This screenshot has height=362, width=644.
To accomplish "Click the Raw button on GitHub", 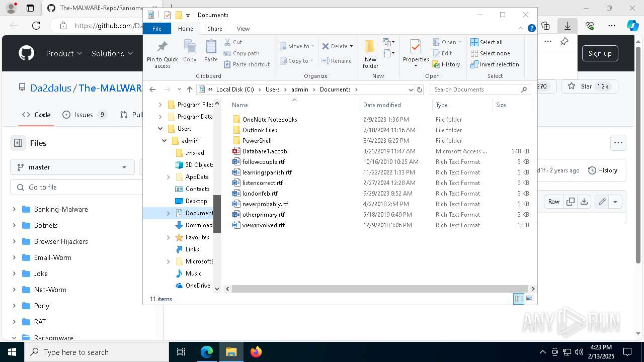I will (554, 202).
